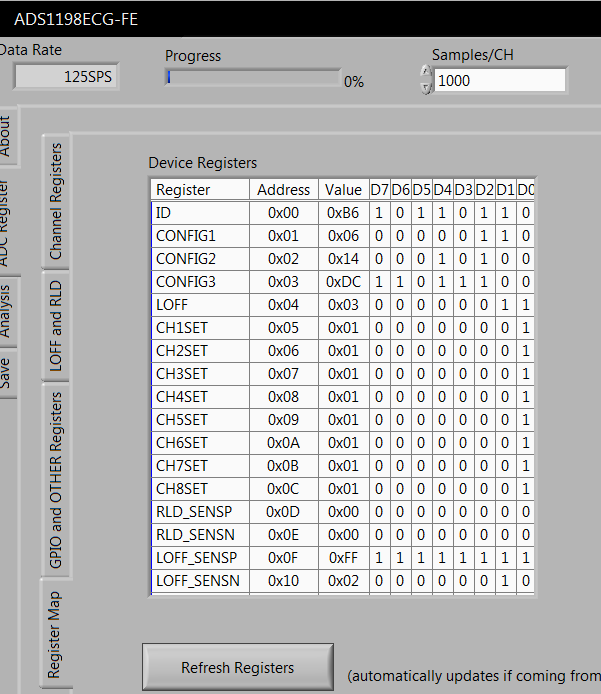Click the D1 bit of LOFF_SENSN row

[505, 581]
